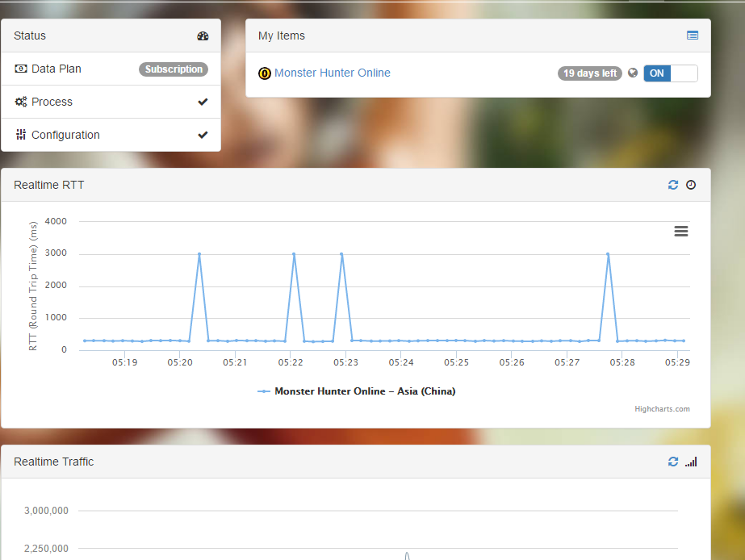Open the RTT chart hamburger export menu
Screen dimensions: 745x560
click(681, 232)
